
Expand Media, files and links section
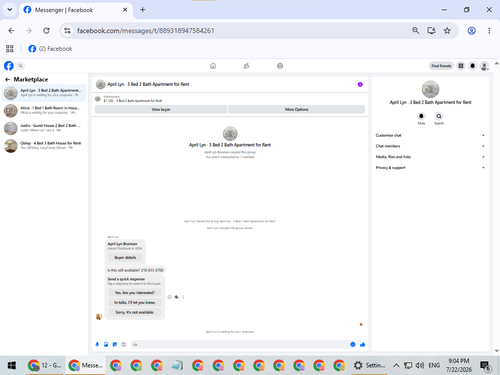pos(430,157)
